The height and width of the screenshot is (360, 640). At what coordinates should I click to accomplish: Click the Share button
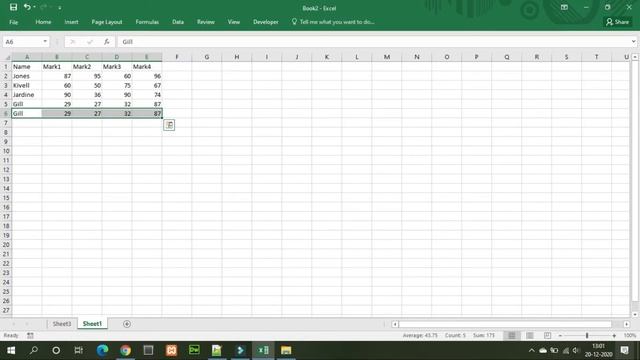click(618, 22)
